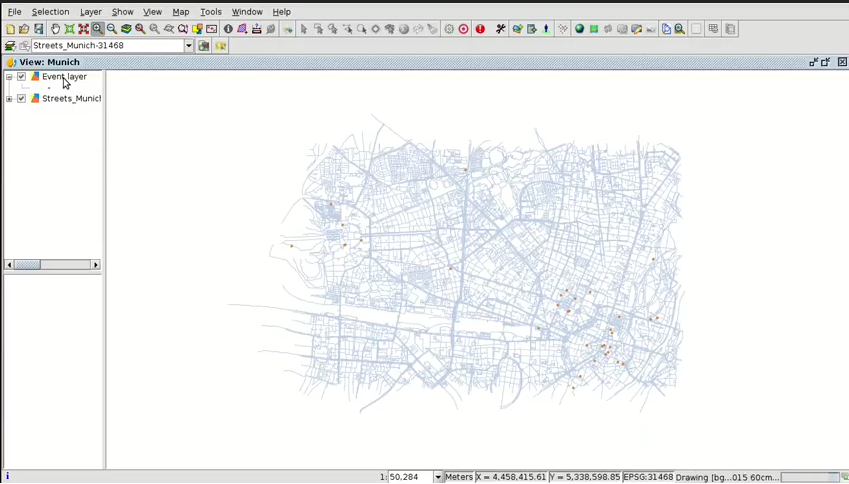Uncheck the Event layer visibility checkbox
Viewport: 849px width, 484px height.
[21, 77]
